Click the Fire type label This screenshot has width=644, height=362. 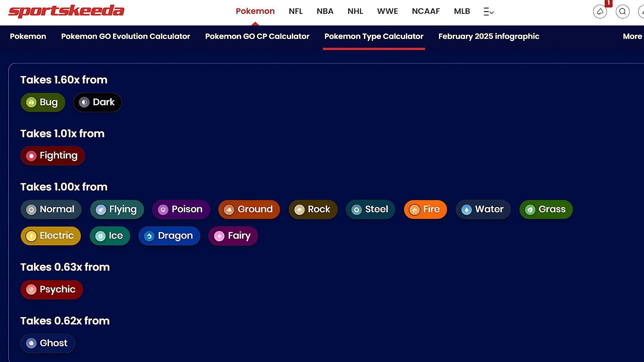click(x=431, y=209)
